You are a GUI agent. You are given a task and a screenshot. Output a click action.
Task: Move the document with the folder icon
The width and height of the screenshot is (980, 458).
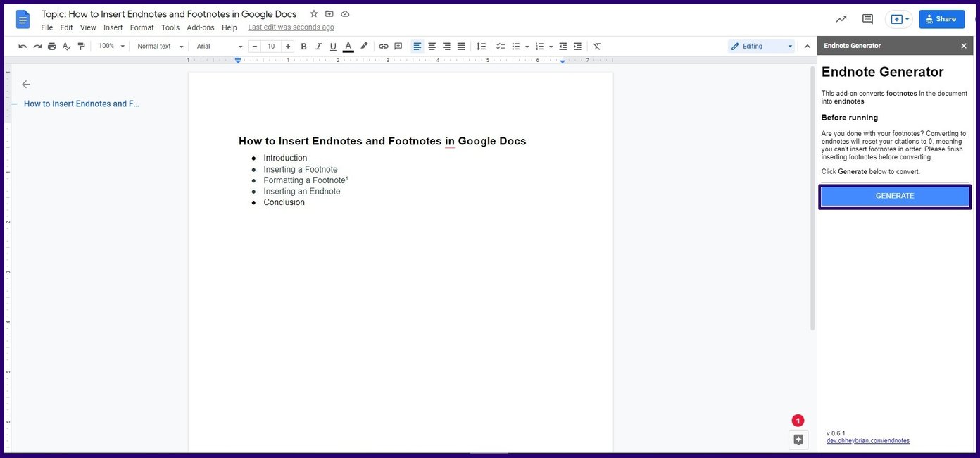tap(329, 13)
